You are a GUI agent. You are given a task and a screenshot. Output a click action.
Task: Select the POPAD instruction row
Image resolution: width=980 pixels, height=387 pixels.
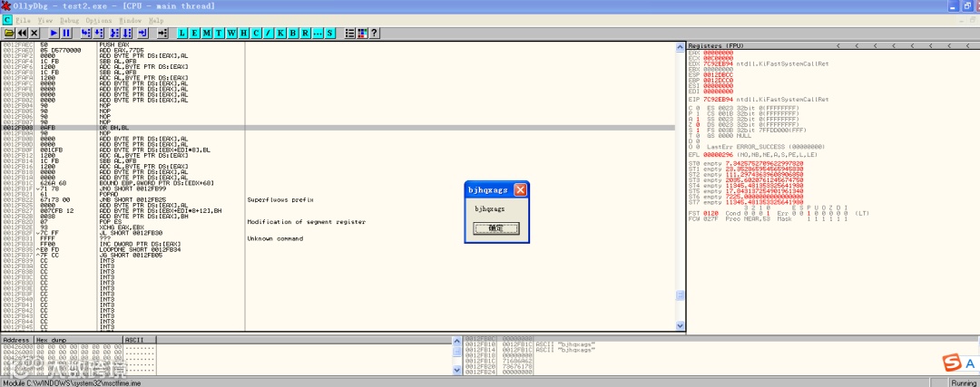coord(338,194)
